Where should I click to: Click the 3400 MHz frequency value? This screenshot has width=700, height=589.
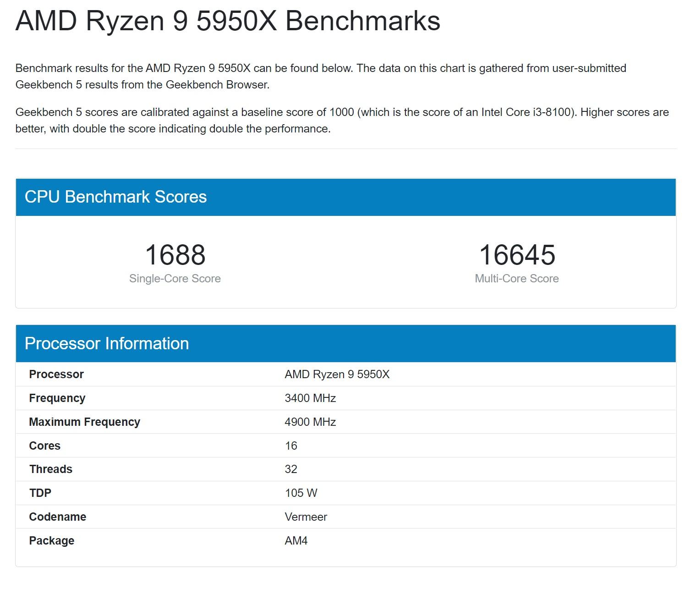(310, 398)
